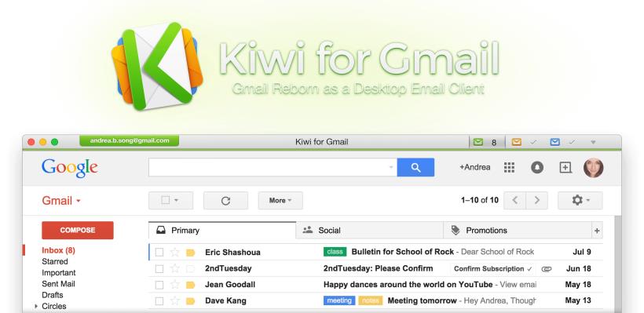This screenshot has width=644, height=313.
Task: Click the orange mail account icon in title bar
Action: pos(516,142)
